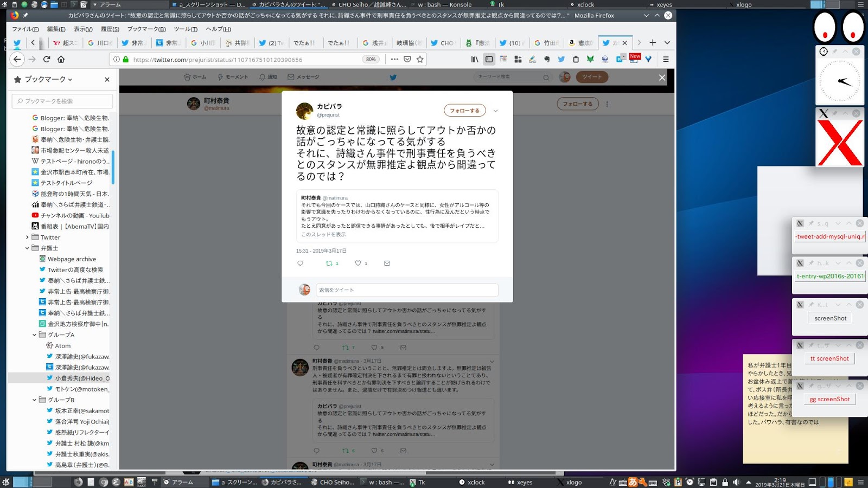The width and height of the screenshot is (868, 488).
Task: Open the application launcher at taskbar start
Action: point(6,482)
